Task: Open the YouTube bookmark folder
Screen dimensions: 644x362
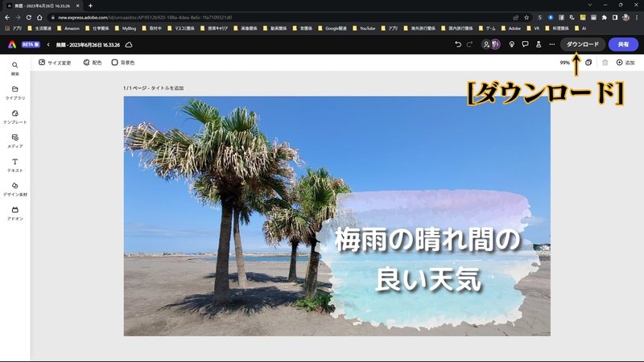Action: click(364, 28)
